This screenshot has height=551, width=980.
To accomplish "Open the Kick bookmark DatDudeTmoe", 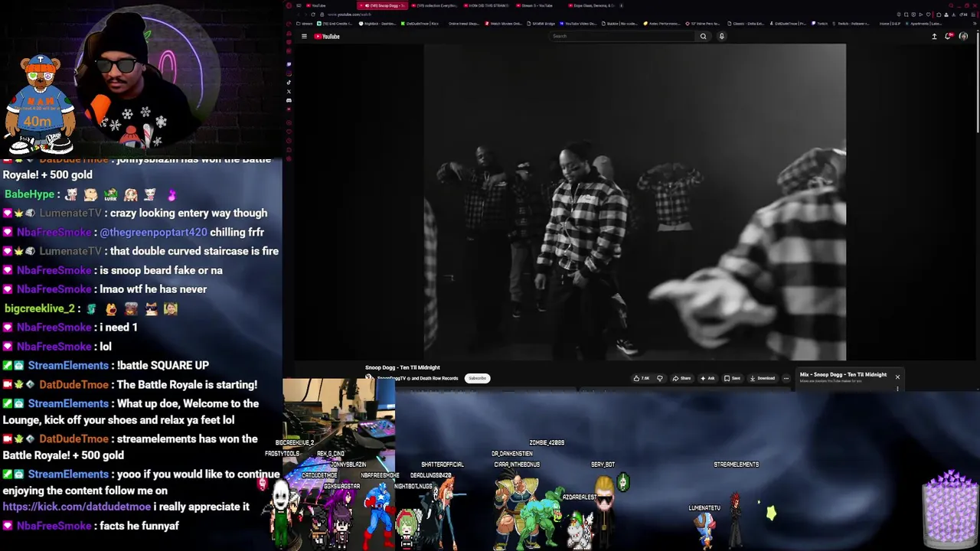I will coord(420,24).
